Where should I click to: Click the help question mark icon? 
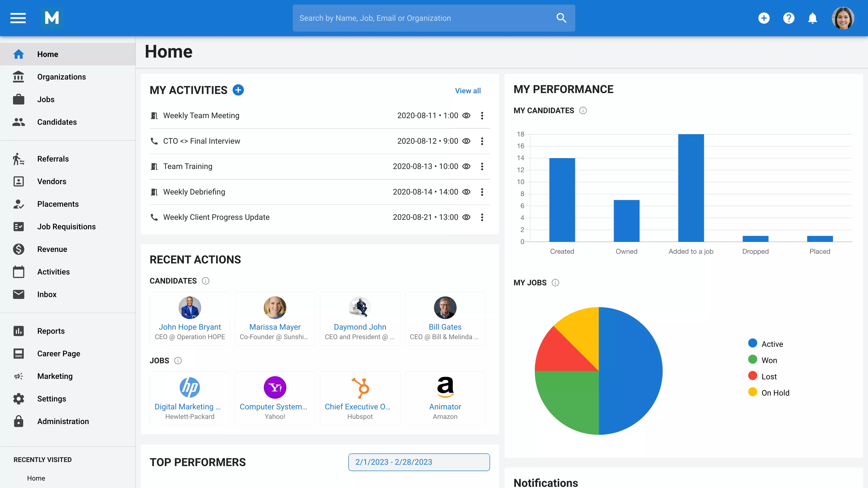click(788, 18)
